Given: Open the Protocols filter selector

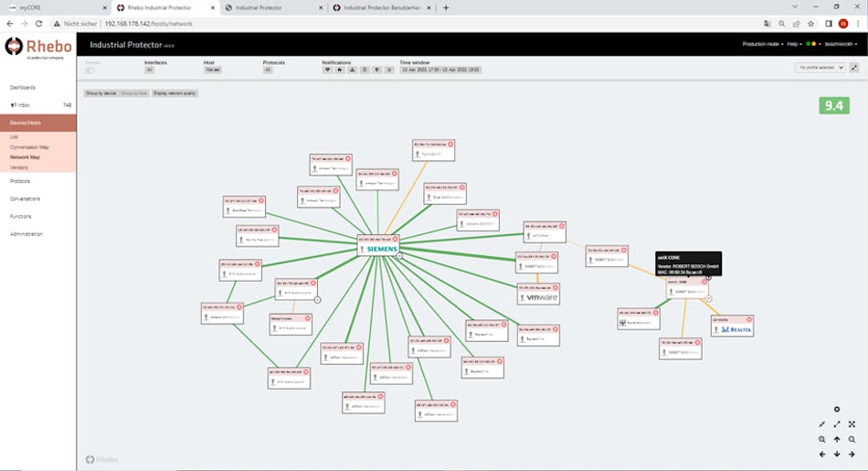Looking at the screenshot, I should [x=268, y=70].
